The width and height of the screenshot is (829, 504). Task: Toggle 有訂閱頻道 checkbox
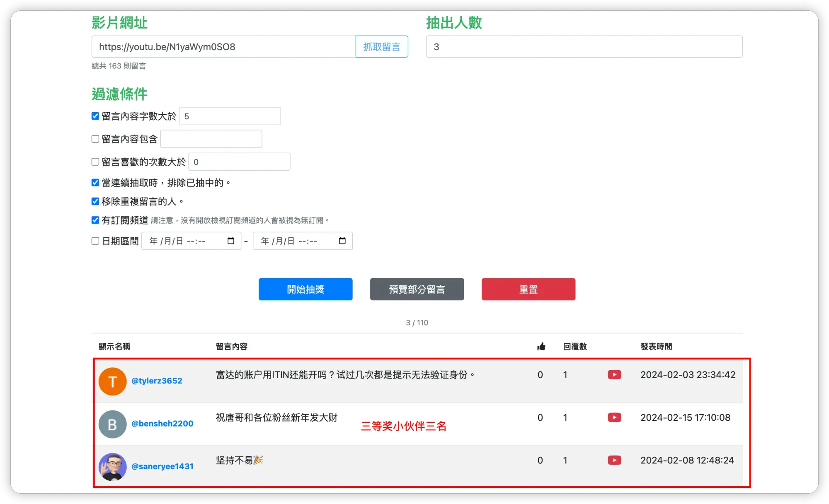point(95,220)
